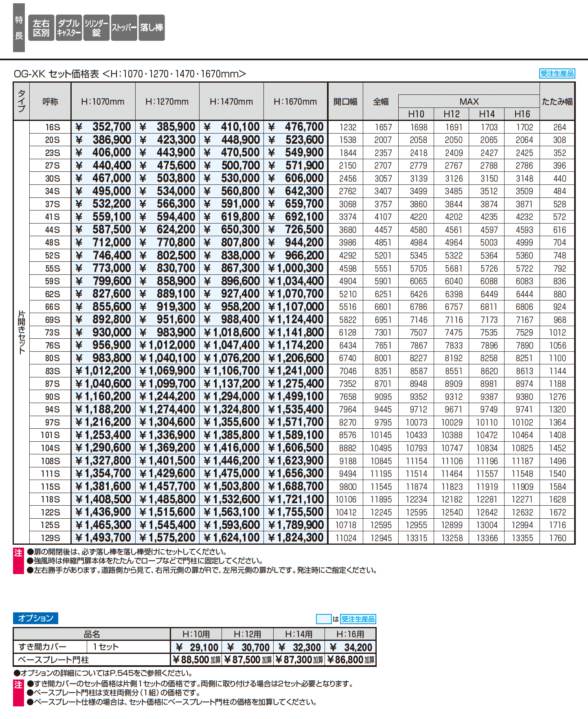Select the 16S row label
This screenshot has width=588, height=719.
tap(52, 127)
